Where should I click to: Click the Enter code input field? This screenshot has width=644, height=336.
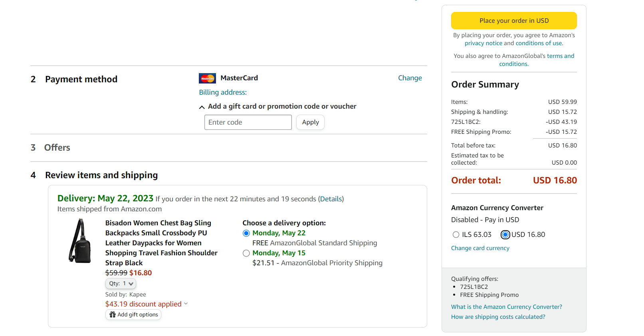pyautogui.click(x=248, y=122)
